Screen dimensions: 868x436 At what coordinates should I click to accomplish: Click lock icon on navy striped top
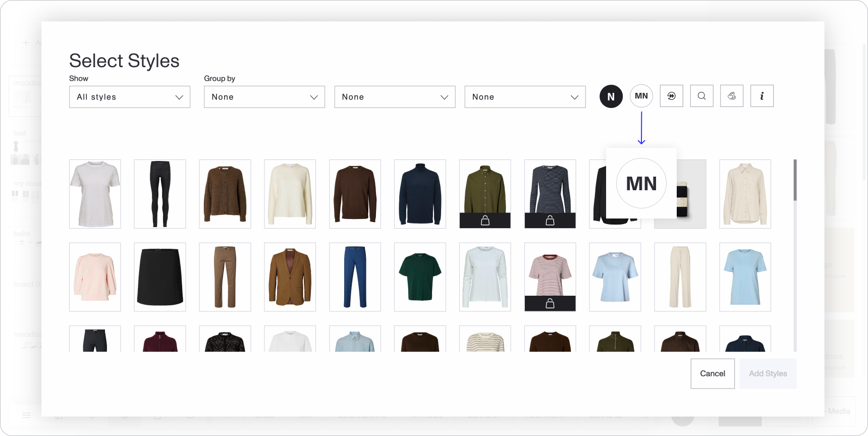tap(550, 221)
